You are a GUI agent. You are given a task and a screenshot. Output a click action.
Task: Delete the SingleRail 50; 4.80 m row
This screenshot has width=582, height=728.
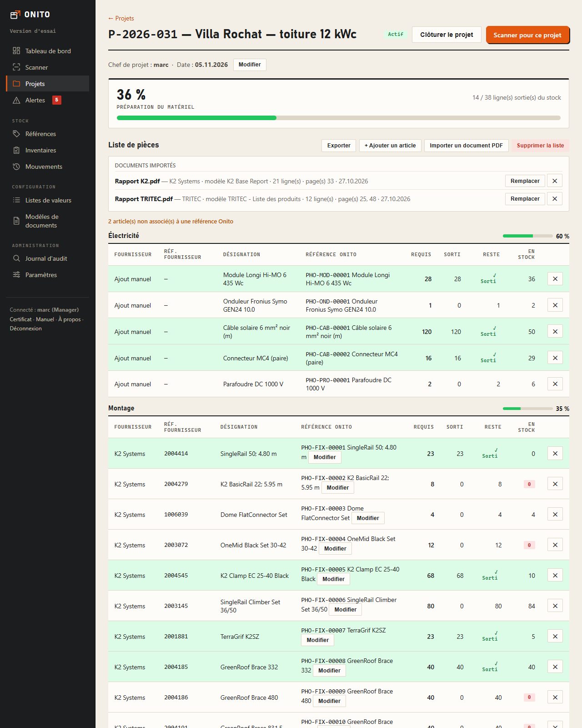pyautogui.click(x=555, y=454)
